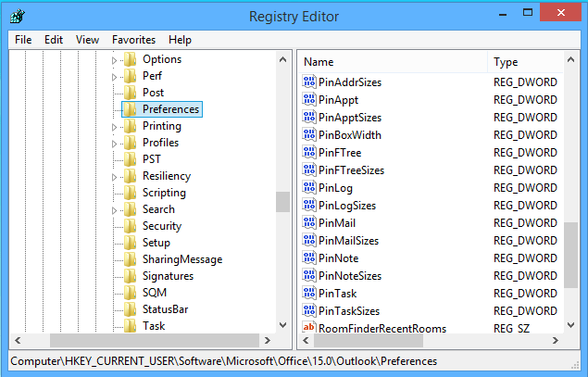Select the PinMail value name
The image size is (588, 377).
pyautogui.click(x=337, y=223)
